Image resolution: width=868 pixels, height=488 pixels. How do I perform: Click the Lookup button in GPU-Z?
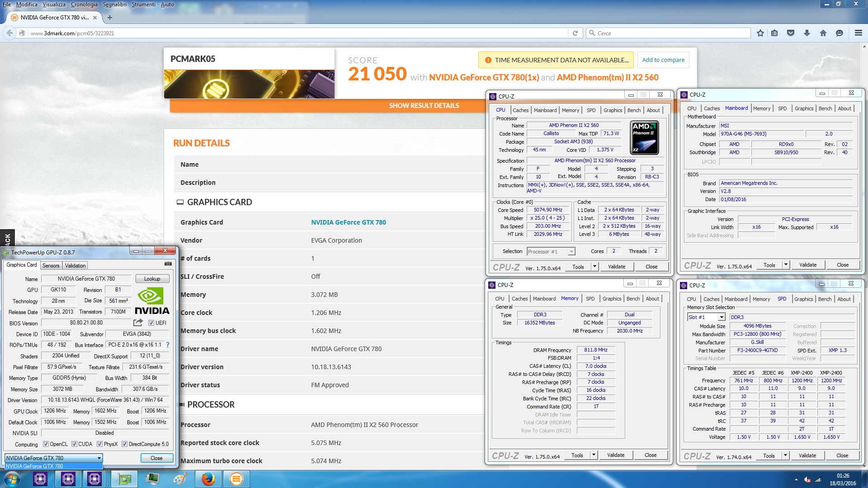pos(152,279)
